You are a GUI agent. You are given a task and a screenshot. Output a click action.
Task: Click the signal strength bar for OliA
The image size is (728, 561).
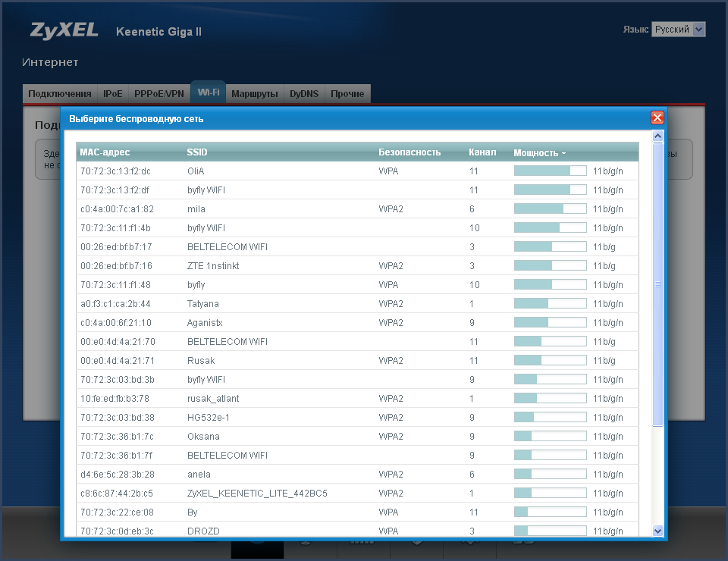[x=551, y=171]
